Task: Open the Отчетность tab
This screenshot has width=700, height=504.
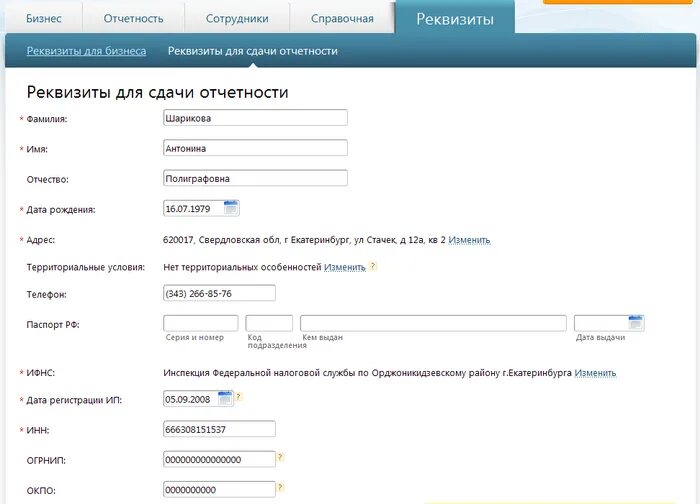Action: tap(133, 19)
